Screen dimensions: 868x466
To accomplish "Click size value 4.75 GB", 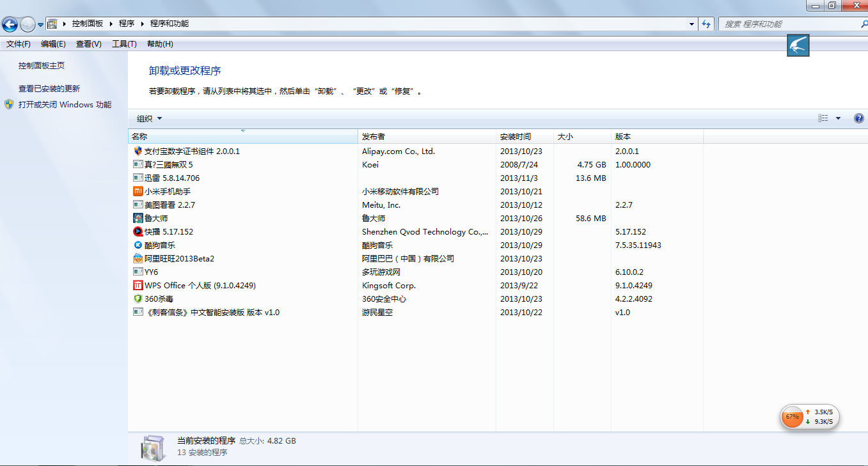I will pyautogui.click(x=592, y=165).
